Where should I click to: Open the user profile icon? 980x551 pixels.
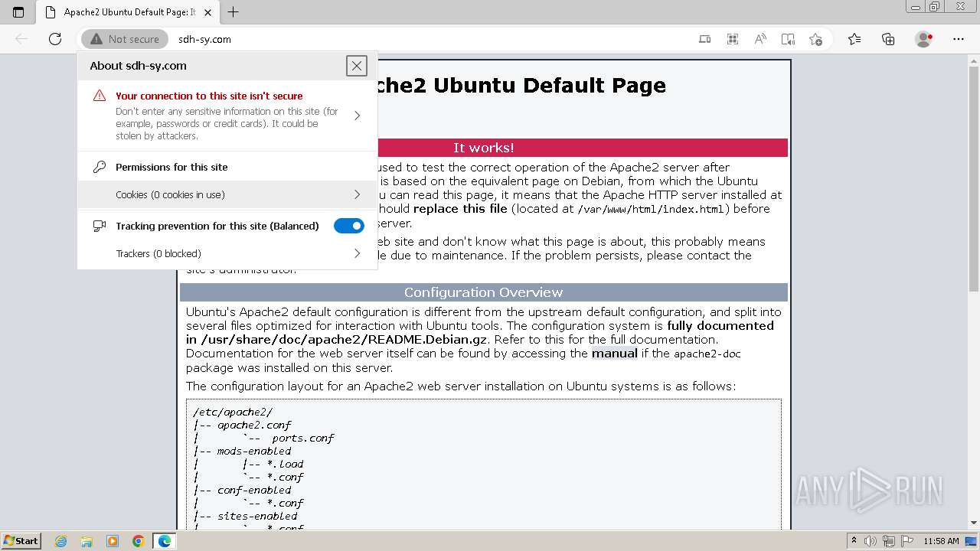pyautogui.click(x=924, y=39)
